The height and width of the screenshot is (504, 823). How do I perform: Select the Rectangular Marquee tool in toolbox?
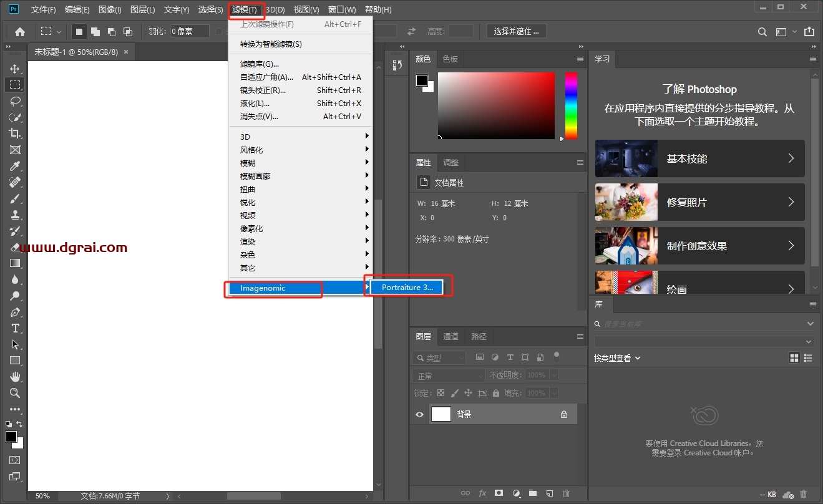(15, 85)
